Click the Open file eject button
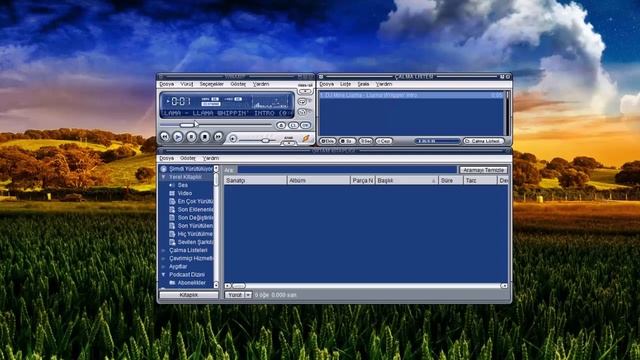The height and width of the screenshot is (360, 640). point(281,125)
